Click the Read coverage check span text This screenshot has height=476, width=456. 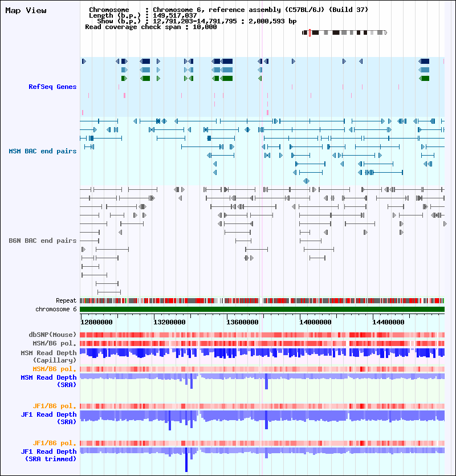[151, 27]
